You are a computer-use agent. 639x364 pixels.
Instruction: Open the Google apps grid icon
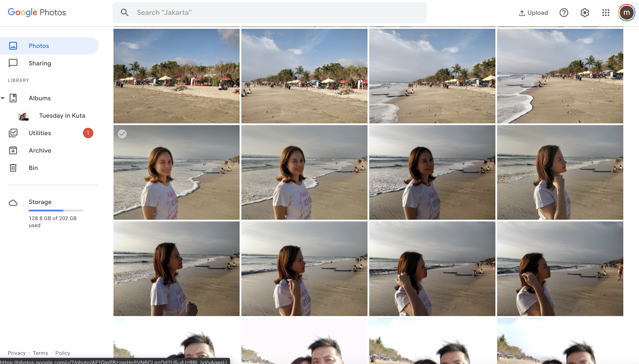(x=606, y=12)
